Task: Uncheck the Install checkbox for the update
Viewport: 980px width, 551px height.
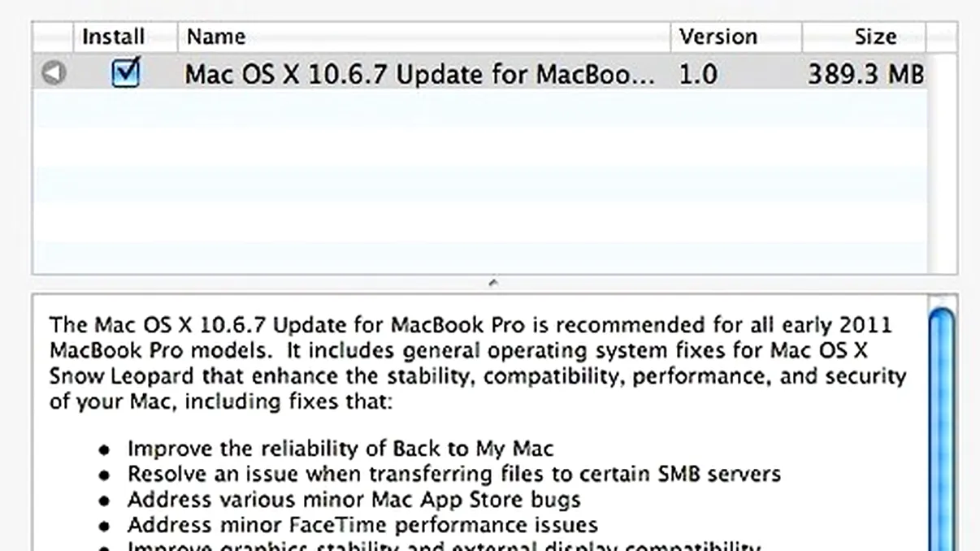Action: tap(125, 72)
